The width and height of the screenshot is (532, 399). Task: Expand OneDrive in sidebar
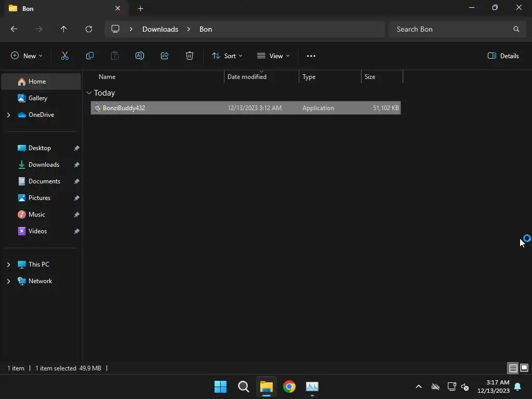[x=8, y=115]
